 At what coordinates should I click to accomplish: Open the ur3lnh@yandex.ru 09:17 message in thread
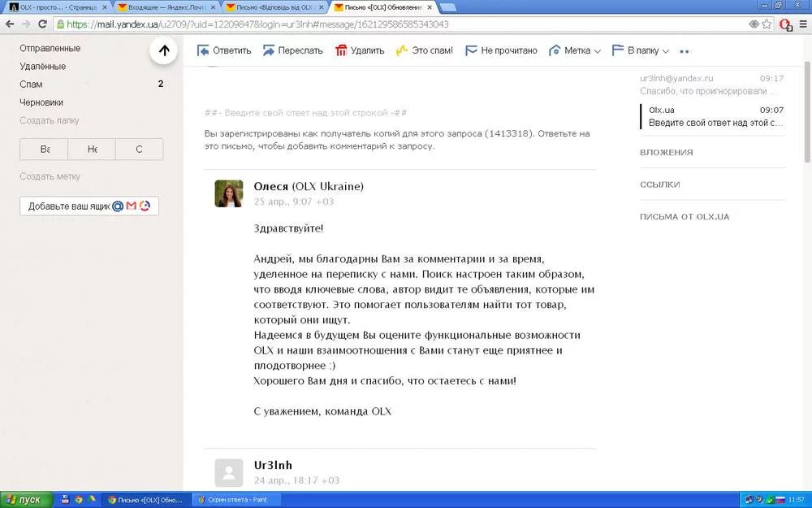coord(712,85)
